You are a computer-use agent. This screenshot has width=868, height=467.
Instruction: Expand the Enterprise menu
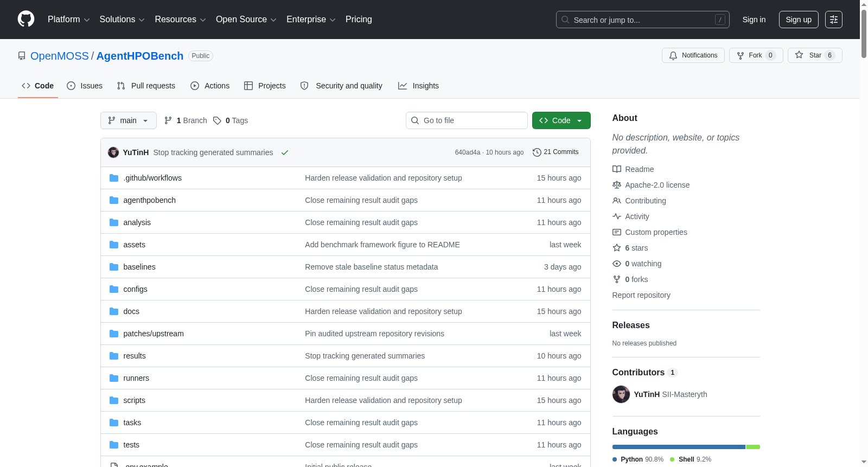click(x=311, y=20)
